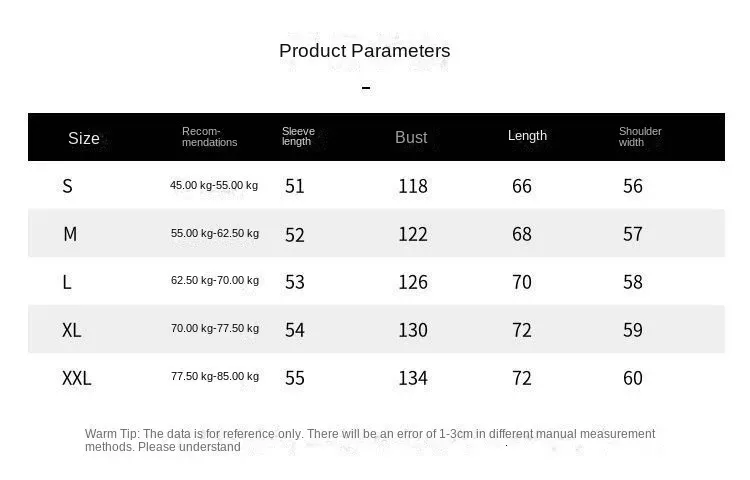Click the 55.00 kg-62.50 kg weight range

point(215,233)
